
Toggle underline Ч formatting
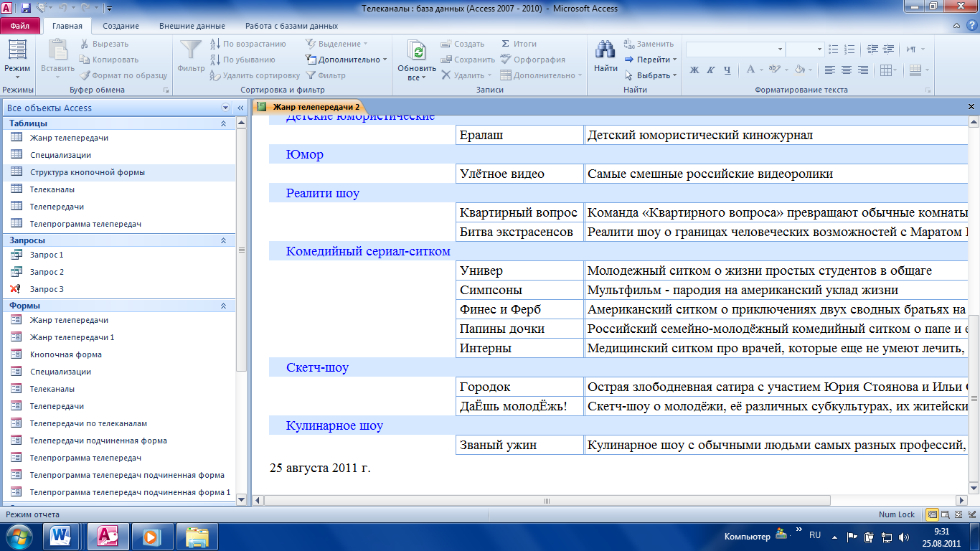(x=727, y=70)
